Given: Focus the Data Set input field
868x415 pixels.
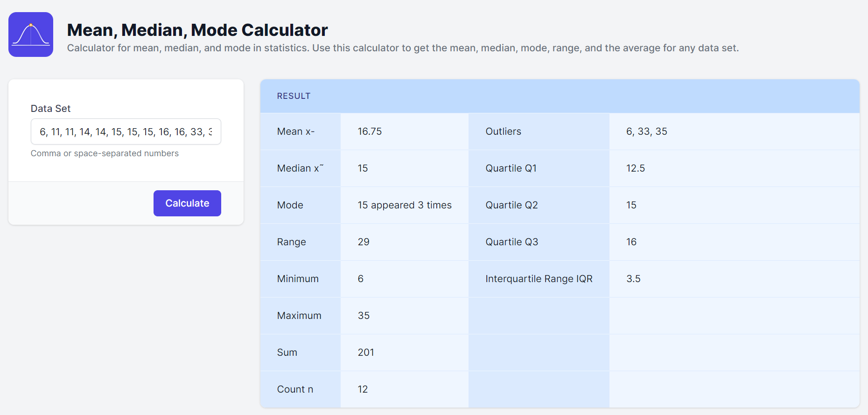Looking at the screenshot, I should [x=126, y=132].
